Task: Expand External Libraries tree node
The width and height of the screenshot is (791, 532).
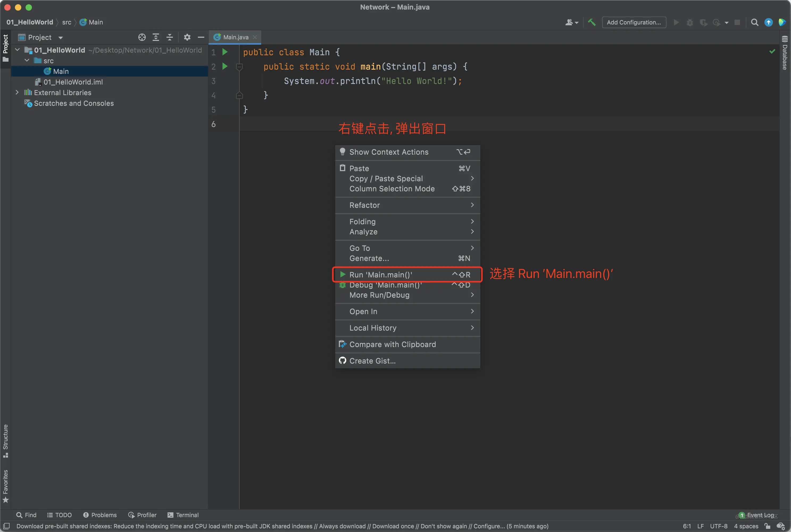Action: click(x=17, y=92)
